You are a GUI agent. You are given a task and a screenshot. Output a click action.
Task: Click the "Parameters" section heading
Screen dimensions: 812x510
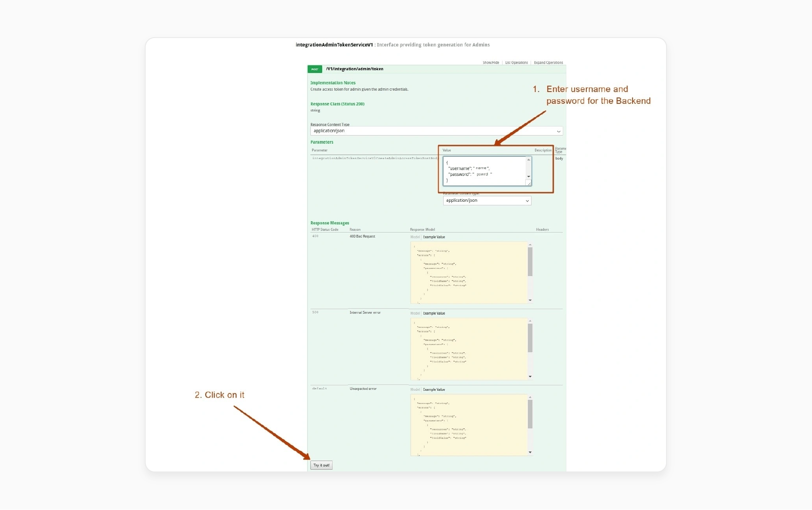(x=322, y=142)
